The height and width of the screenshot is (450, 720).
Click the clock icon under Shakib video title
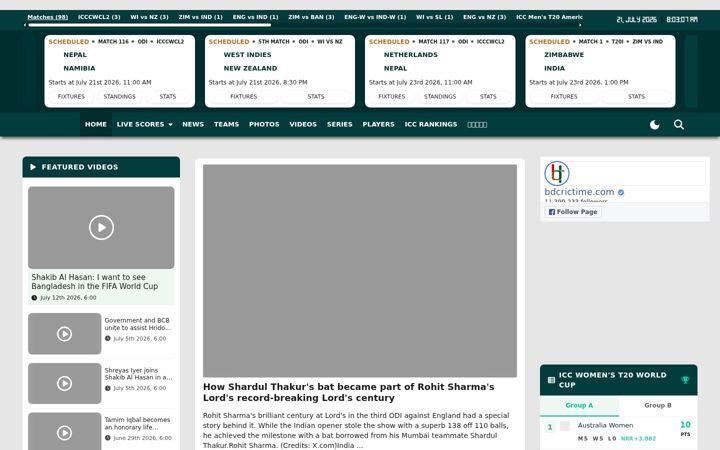34,298
